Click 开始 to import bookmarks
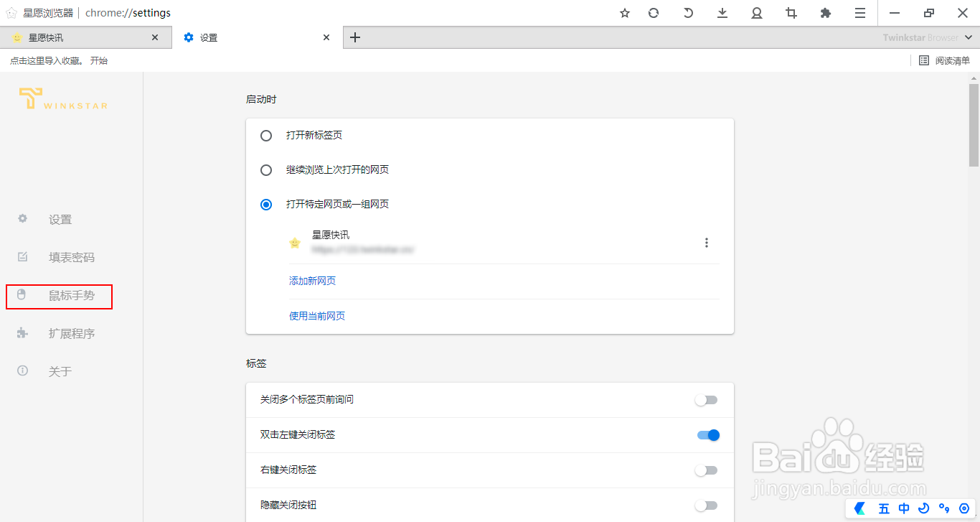 coord(98,60)
